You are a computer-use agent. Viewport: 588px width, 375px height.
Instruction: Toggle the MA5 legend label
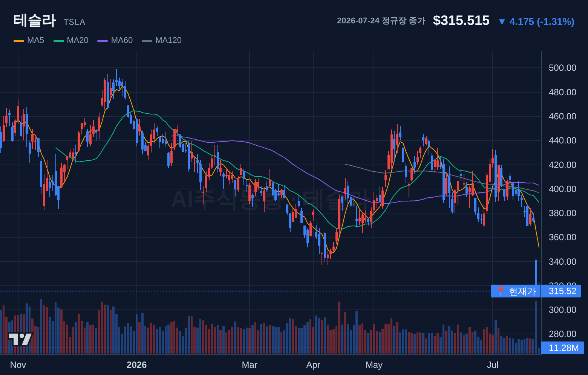coord(35,40)
